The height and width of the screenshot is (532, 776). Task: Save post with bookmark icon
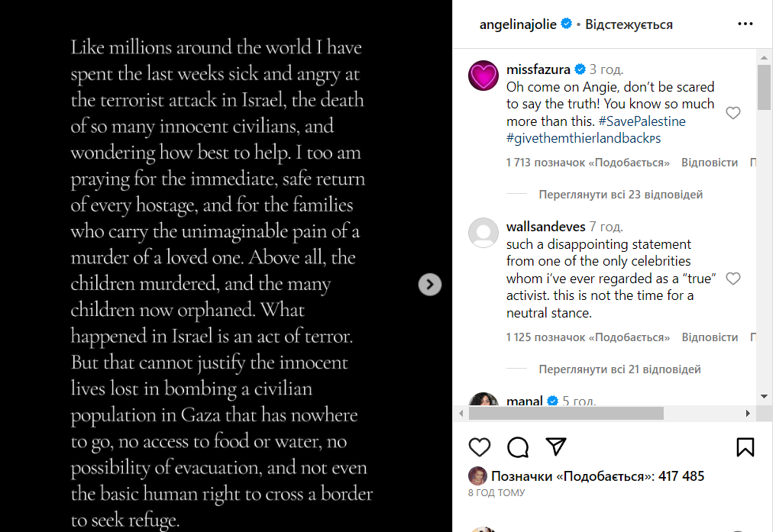click(745, 447)
